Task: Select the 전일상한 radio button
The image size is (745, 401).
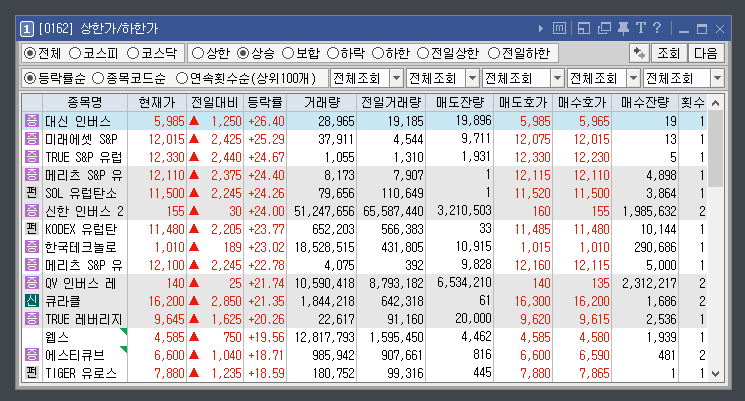Action: pos(423,53)
